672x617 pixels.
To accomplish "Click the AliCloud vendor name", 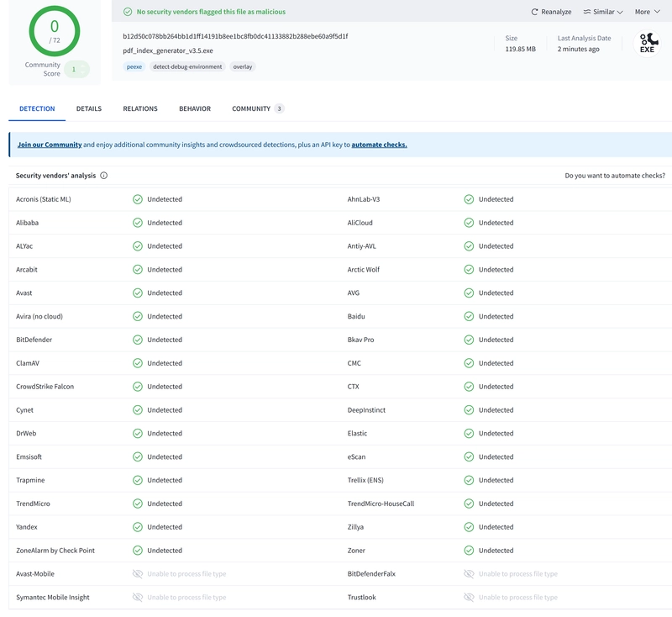I will tap(360, 223).
